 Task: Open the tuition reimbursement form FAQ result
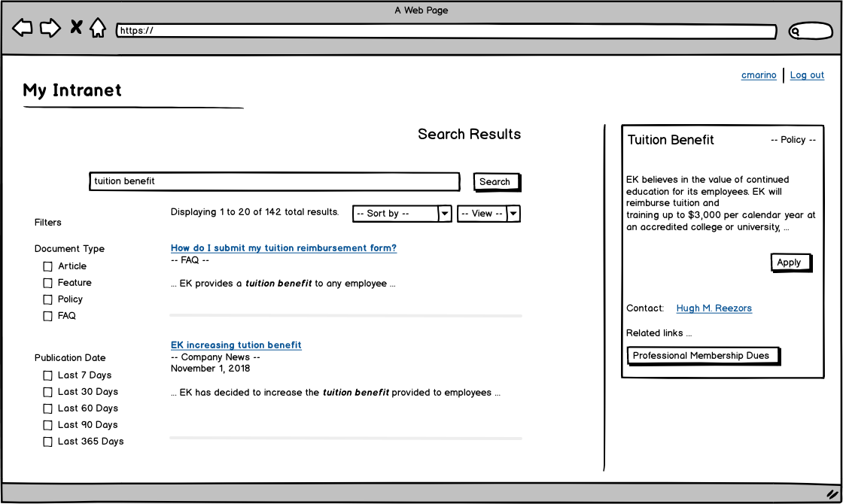pyautogui.click(x=283, y=248)
